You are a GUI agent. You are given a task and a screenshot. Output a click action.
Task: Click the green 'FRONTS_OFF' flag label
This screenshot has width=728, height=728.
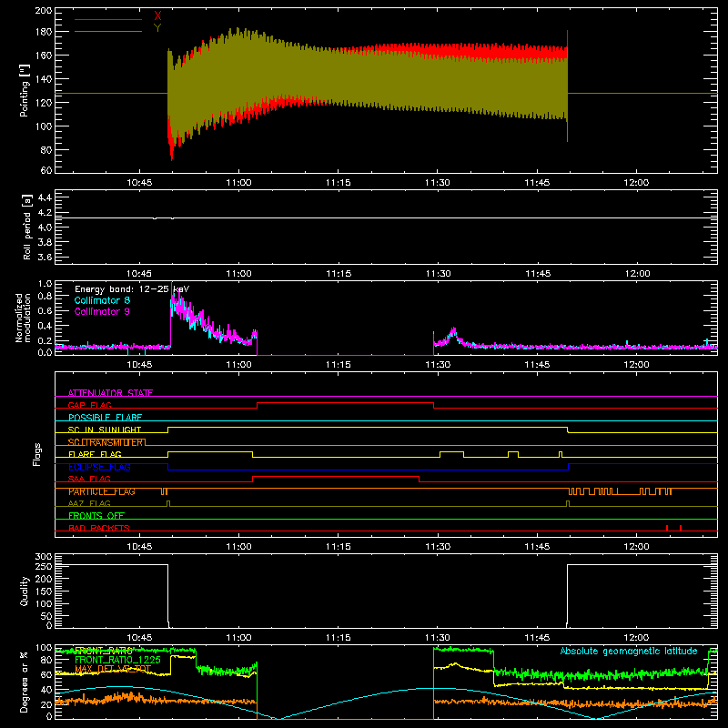click(x=96, y=516)
